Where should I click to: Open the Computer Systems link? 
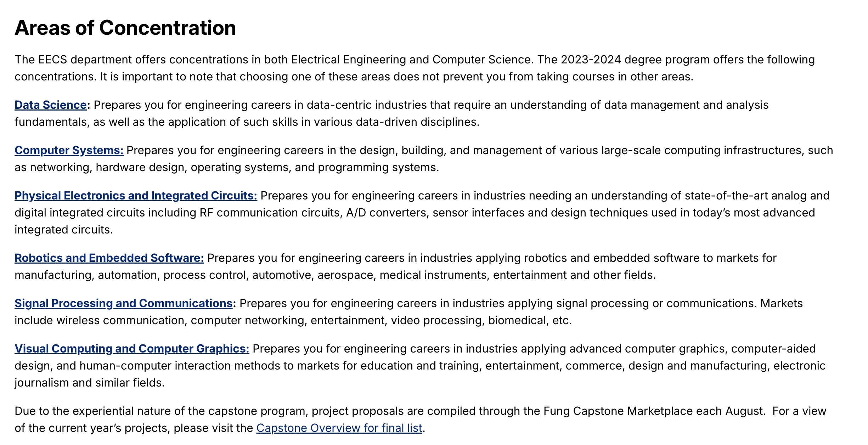(x=69, y=151)
